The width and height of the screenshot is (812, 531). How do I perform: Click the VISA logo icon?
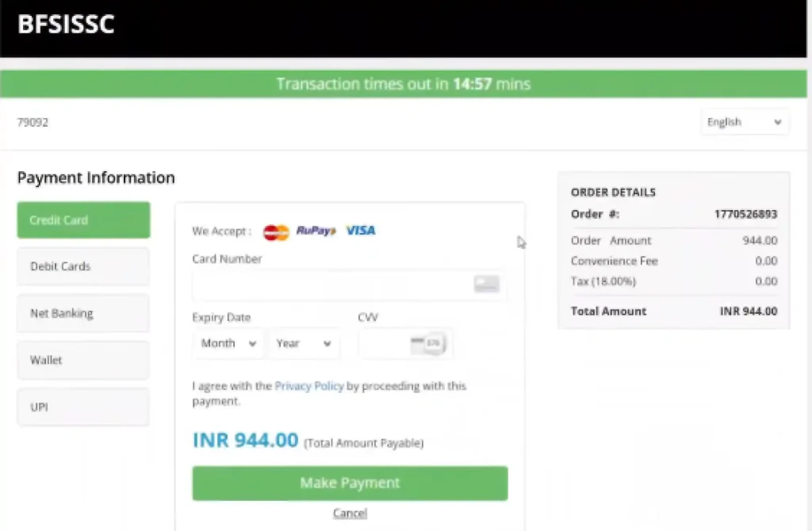360,231
